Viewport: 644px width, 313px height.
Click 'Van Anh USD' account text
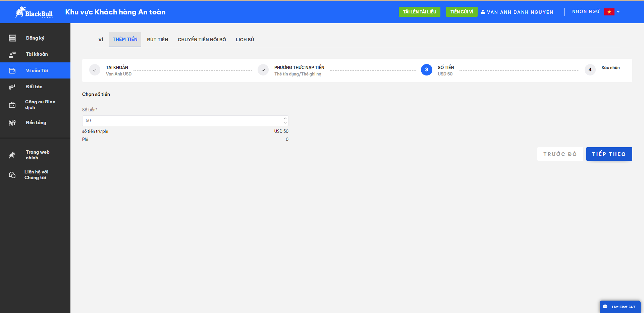tap(119, 74)
